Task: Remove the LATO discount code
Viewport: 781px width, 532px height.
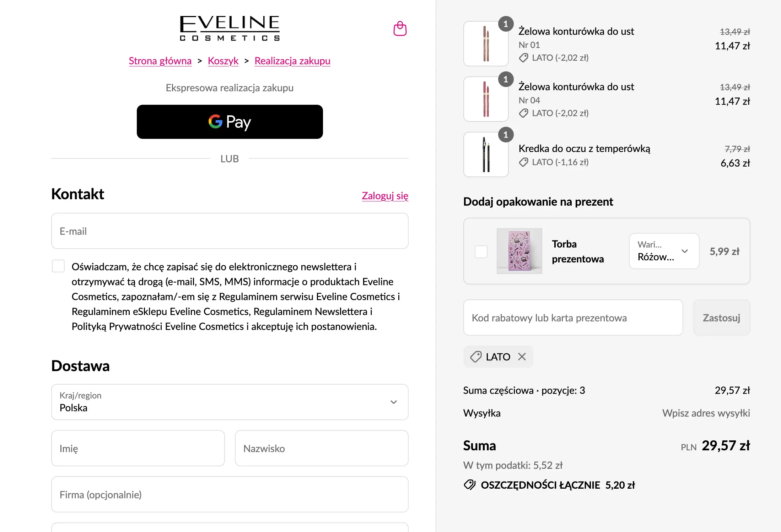Action: pos(522,357)
